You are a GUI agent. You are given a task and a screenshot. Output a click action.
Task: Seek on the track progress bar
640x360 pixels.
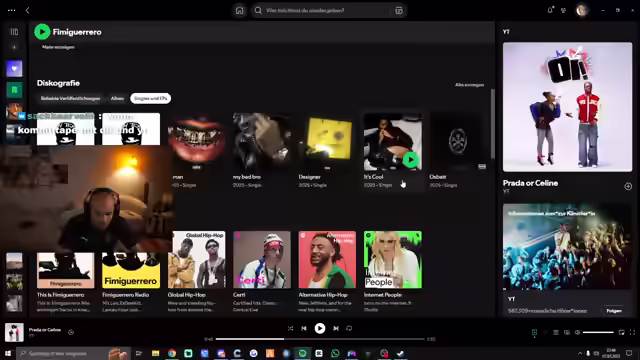pyautogui.click(x=320, y=339)
